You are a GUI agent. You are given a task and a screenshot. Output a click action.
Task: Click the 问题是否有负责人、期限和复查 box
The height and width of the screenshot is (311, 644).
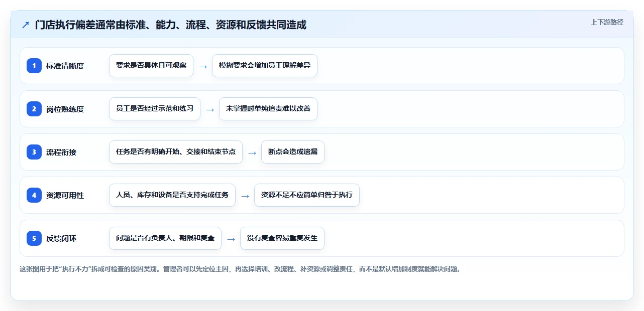click(165, 238)
